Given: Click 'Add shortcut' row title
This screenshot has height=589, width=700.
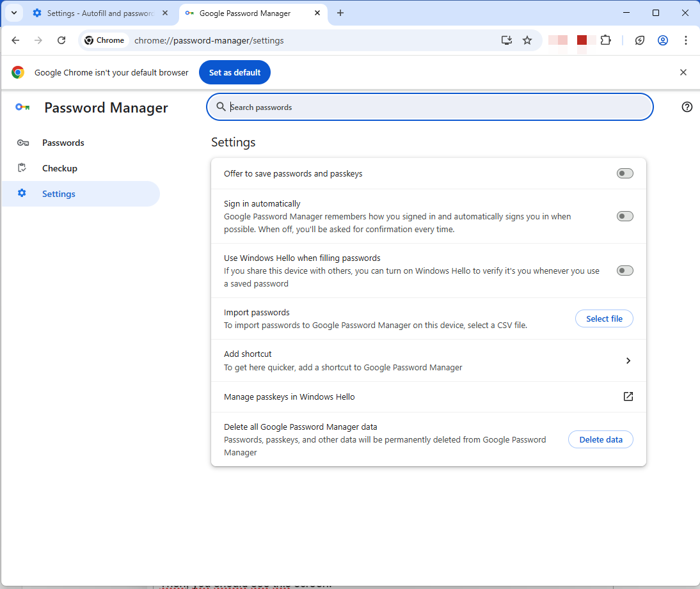Looking at the screenshot, I should click(x=248, y=354).
